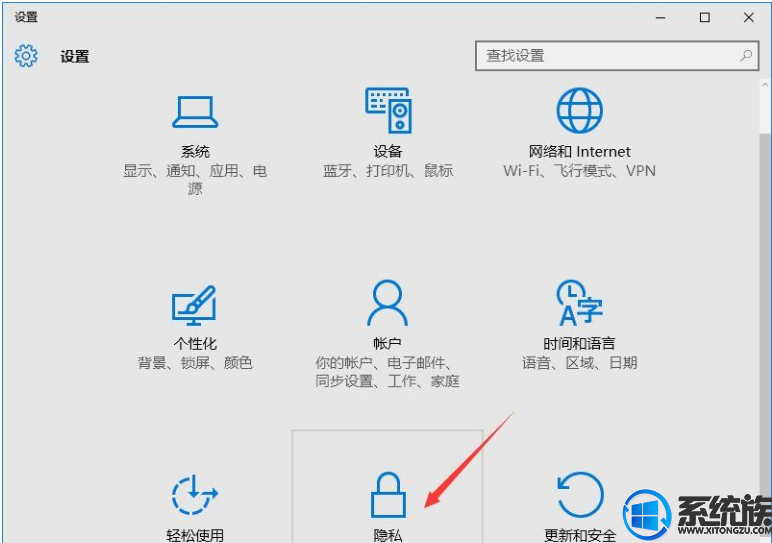The image size is (772, 543).
Task: Select the 设备 category label
Action: point(388,151)
